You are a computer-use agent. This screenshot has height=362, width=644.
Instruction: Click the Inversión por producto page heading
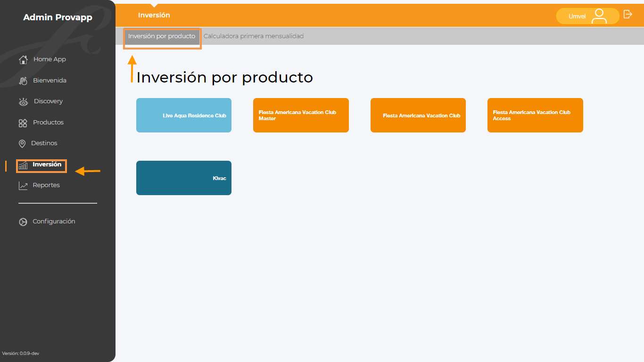pos(224,78)
